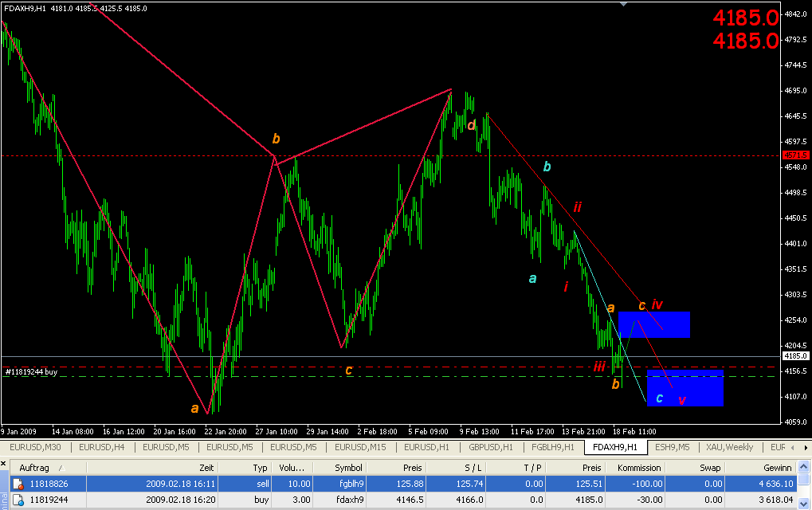Click the red 4571.5 price marker
This screenshot has height=510, width=812.
(x=794, y=155)
